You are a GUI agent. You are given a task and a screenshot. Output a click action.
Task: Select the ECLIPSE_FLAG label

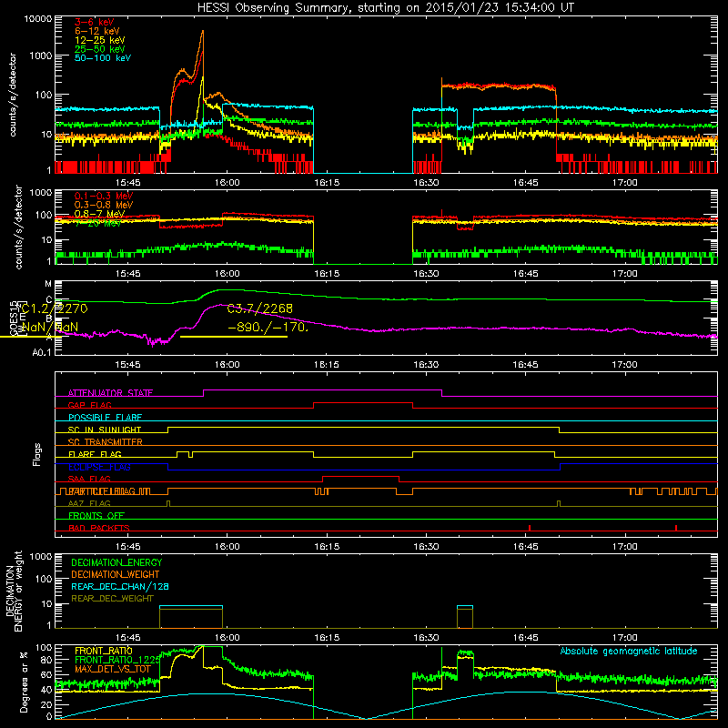99,467
